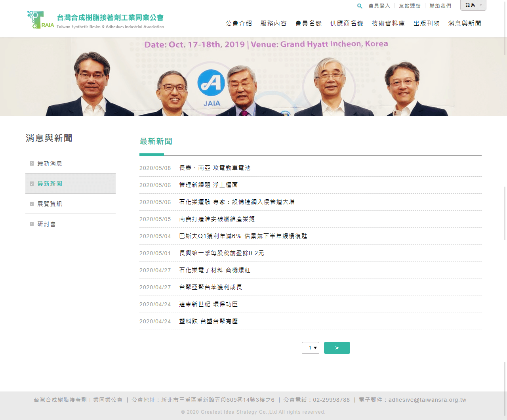Screen dimensions: 507x420
Task: Click the footer email adhesive@taiwansra.org.tw
Action: pyautogui.click(x=427, y=400)
